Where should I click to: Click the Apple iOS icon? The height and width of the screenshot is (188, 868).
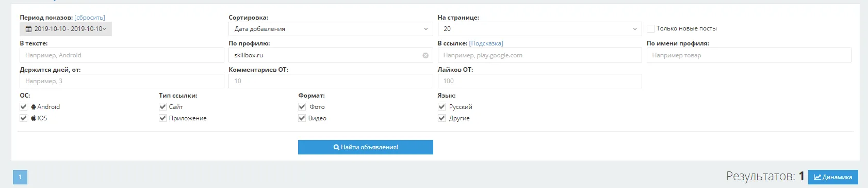click(x=34, y=118)
